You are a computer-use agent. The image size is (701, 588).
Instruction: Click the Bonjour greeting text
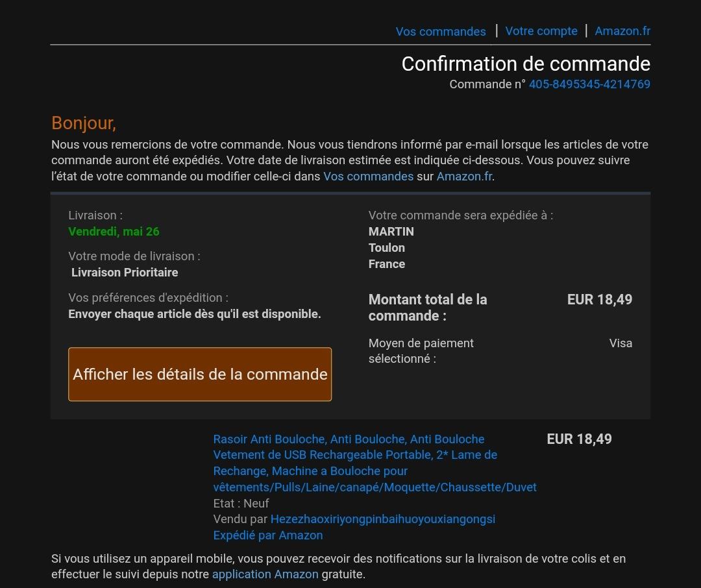84,123
